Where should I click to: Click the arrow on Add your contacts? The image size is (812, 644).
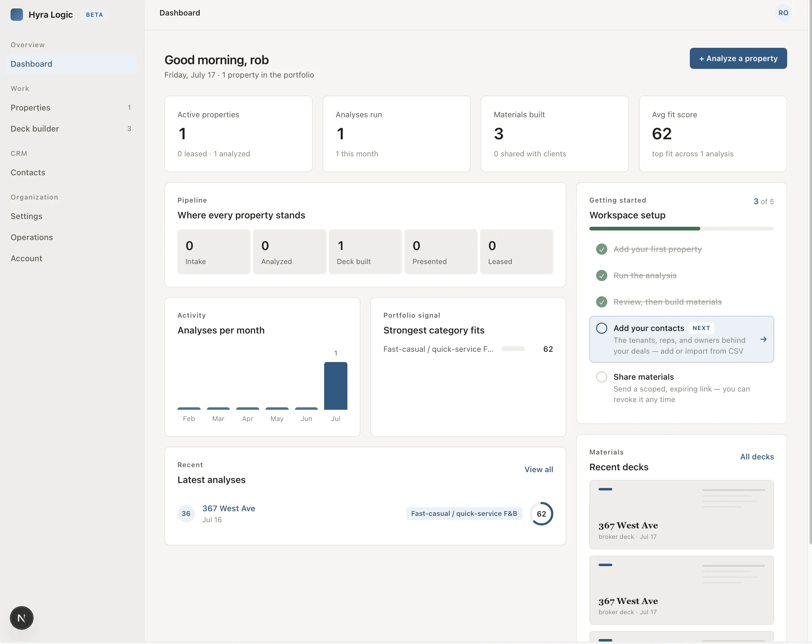tap(763, 339)
